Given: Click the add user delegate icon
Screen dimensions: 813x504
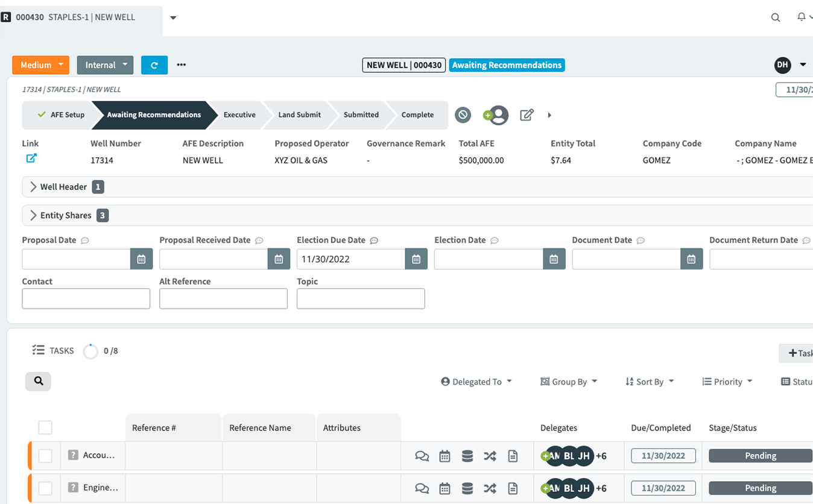Looking at the screenshot, I should (x=496, y=115).
